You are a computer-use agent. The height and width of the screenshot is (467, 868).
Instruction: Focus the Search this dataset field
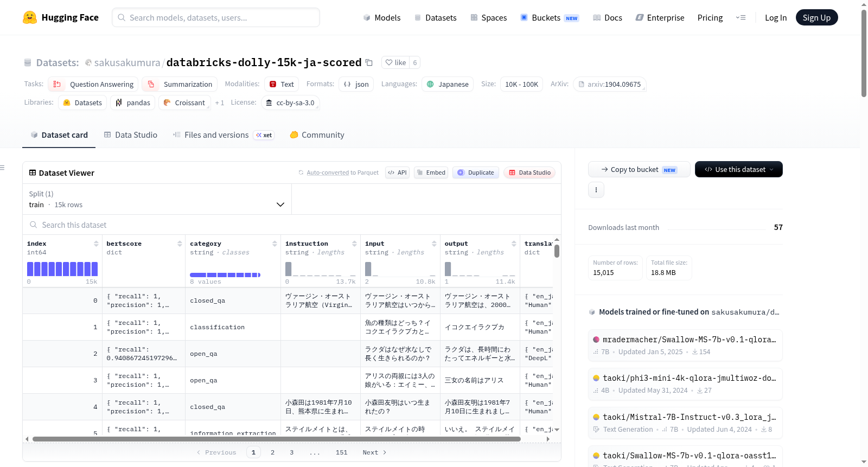click(292, 225)
